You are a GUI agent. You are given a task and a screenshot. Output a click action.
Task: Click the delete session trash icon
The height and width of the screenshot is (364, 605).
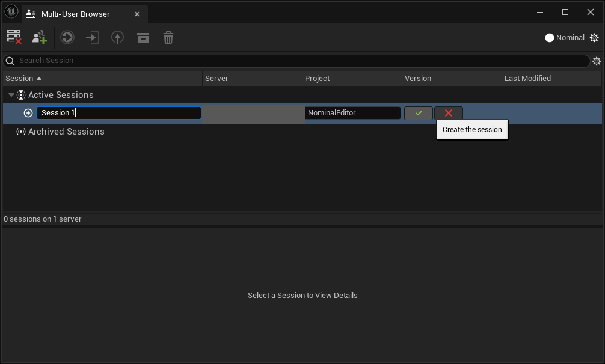tap(168, 38)
